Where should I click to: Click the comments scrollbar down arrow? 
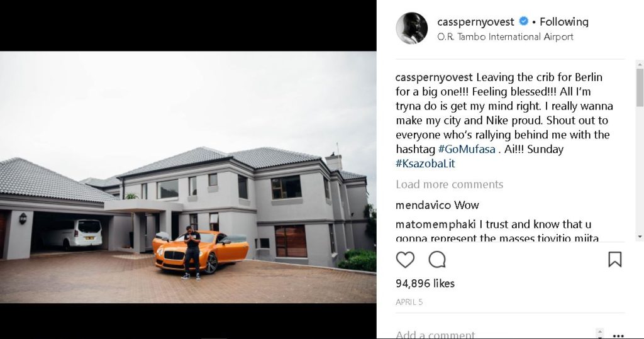click(x=640, y=237)
